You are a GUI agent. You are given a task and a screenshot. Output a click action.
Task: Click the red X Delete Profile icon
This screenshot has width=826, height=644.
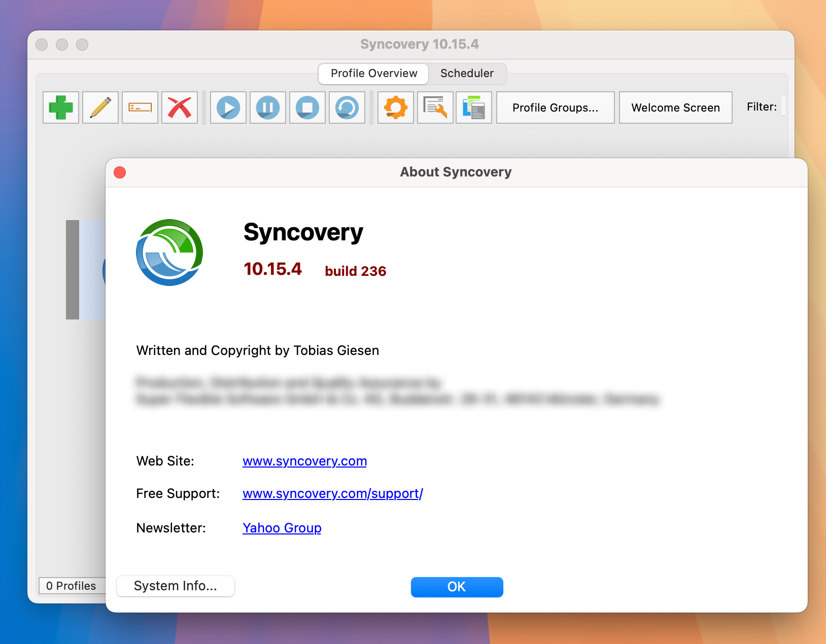(180, 108)
